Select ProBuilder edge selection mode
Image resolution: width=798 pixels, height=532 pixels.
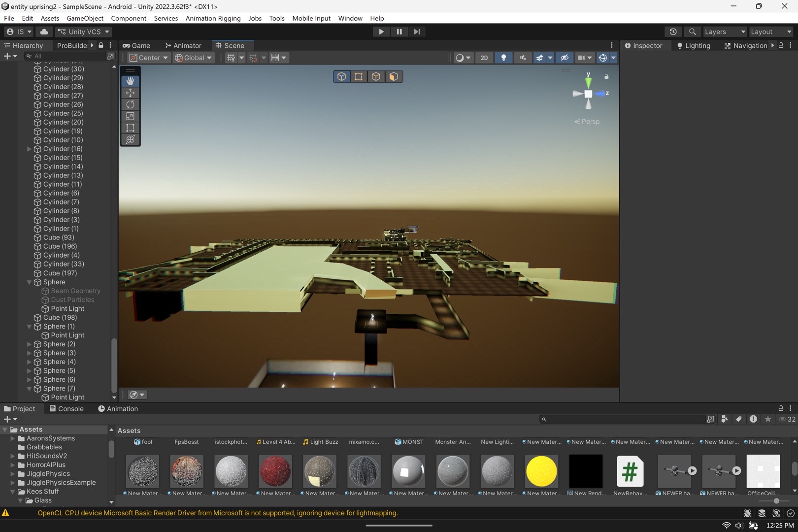376,76
